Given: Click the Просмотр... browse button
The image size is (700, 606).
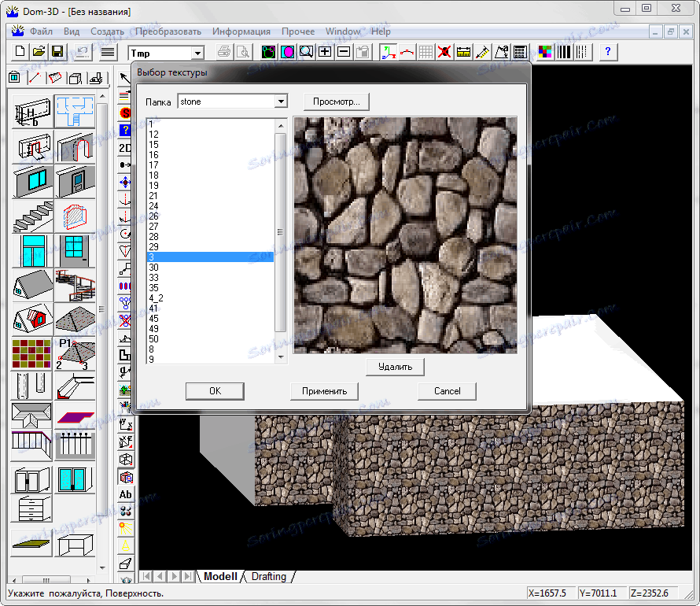Looking at the screenshot, I should pos(336,102).
